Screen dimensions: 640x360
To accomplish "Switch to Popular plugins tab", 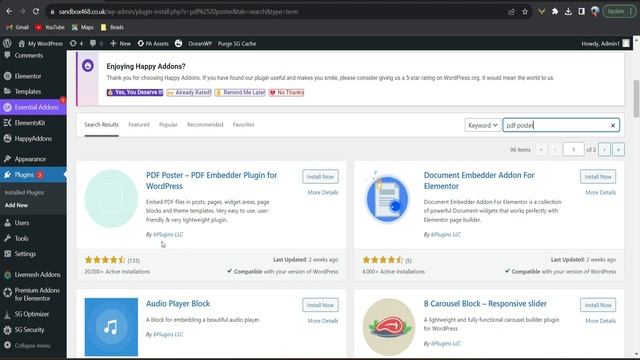I will [x=168, y=124].
